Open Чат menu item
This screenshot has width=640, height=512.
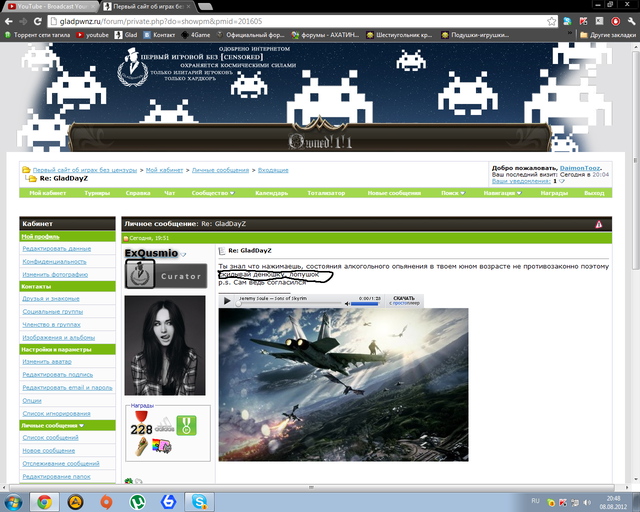170,193
